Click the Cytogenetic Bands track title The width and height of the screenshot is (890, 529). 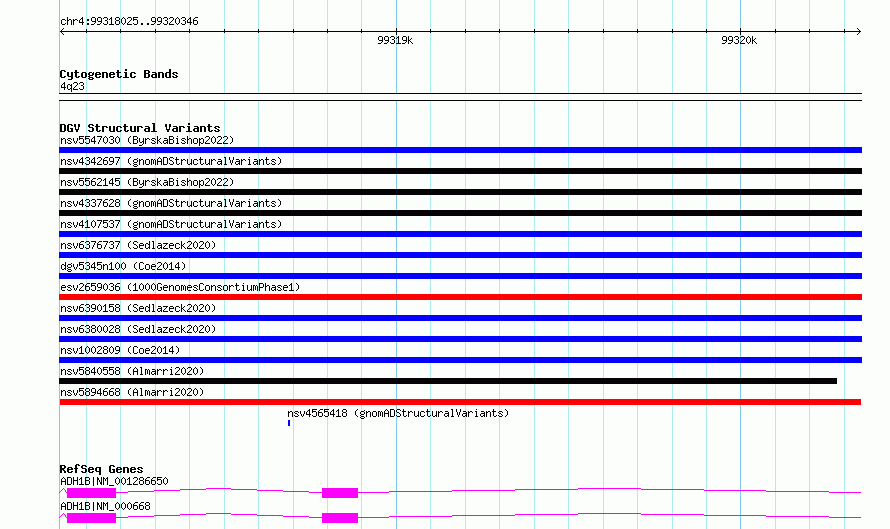119,74
